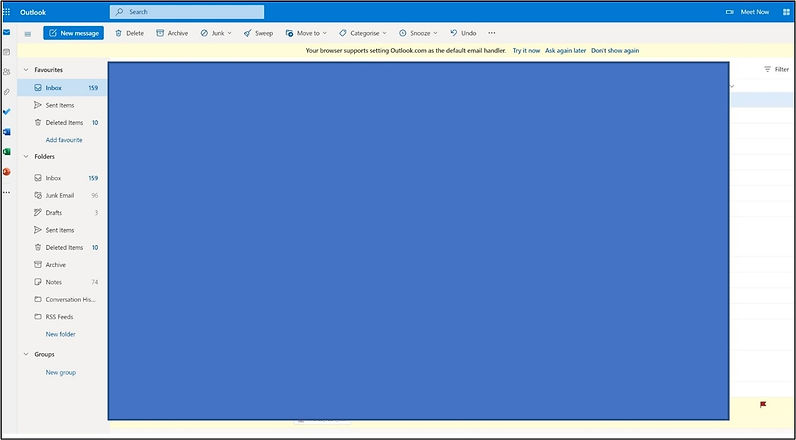The image size is (796, 440).
Task: Click the Undo toolbar button
Action: (463, 33)
